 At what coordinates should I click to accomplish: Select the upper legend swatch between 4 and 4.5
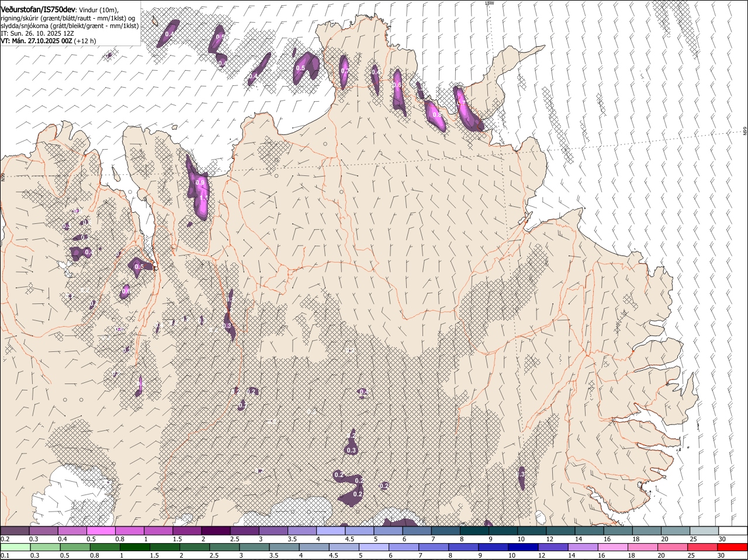click(331, 530)
